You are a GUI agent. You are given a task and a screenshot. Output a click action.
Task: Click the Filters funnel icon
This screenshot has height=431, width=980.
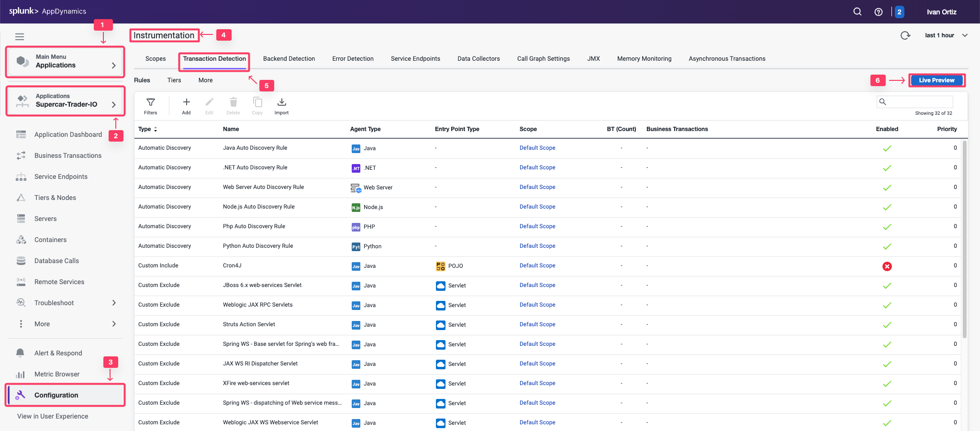click(150, 102)
